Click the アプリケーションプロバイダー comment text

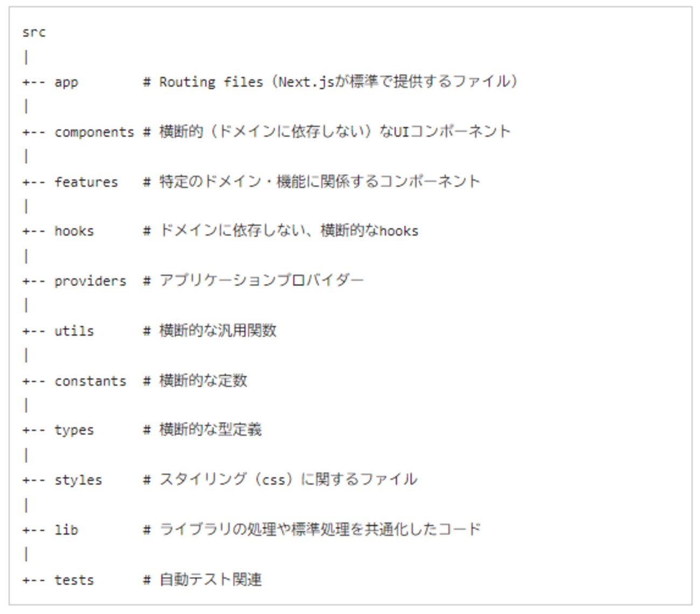pyautogui.click(x=262, y=280)
